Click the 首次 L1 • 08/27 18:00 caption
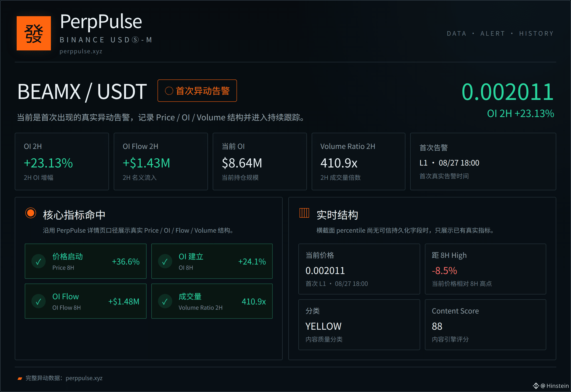The width and height of the screenshot is (571, 392). (x=337, y=284)
